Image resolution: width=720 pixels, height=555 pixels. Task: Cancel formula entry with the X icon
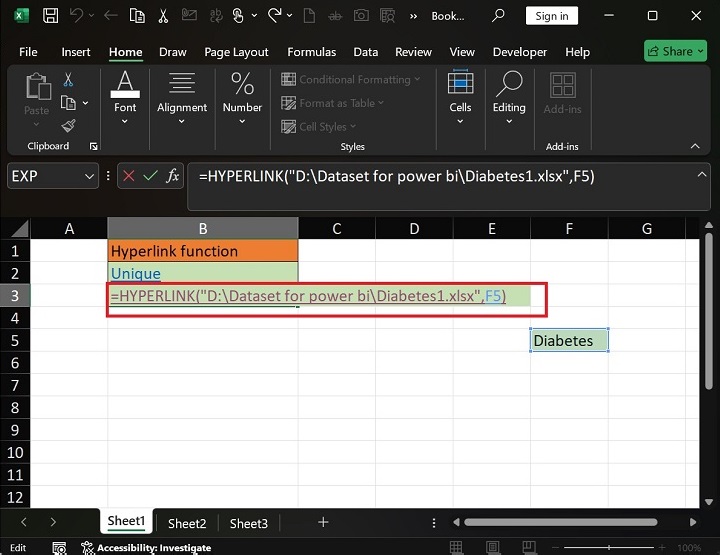click(x=128, y=176)
